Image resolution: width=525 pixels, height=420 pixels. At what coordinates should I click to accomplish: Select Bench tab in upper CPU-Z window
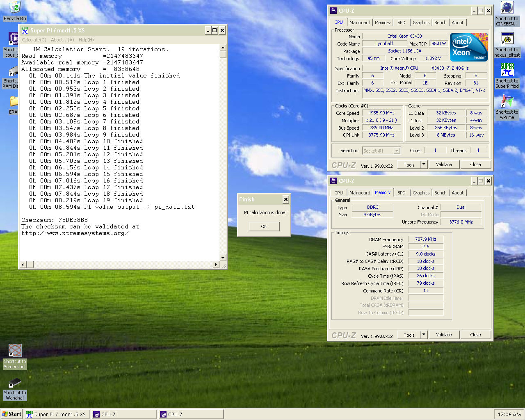click(x=441, y=23)
